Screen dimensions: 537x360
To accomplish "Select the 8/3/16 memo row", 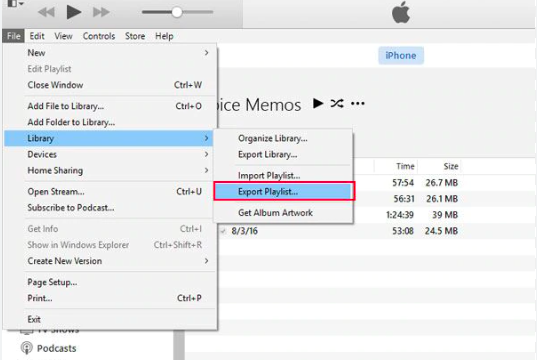I will tap(361, 231).
